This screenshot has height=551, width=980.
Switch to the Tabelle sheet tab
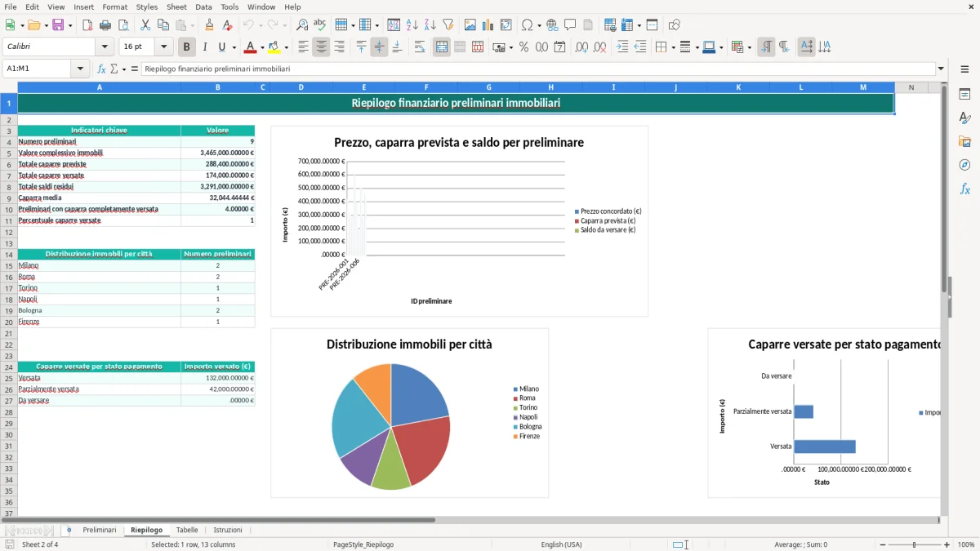pos(187,530)
